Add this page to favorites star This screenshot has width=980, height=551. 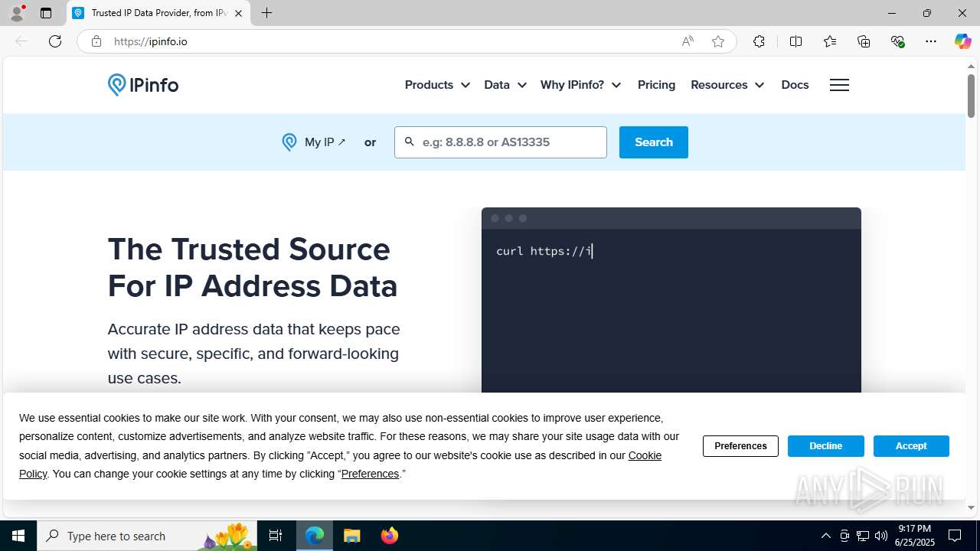click(718, 41)
